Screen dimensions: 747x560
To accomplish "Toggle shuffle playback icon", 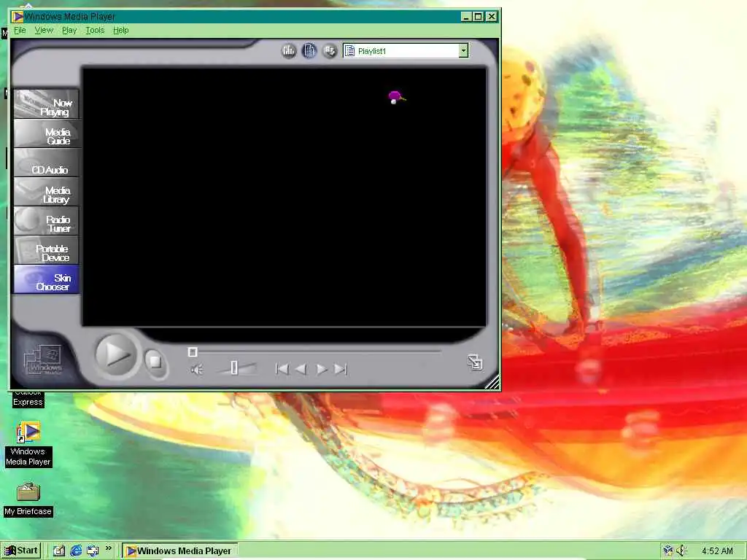I will pos(330,50).
